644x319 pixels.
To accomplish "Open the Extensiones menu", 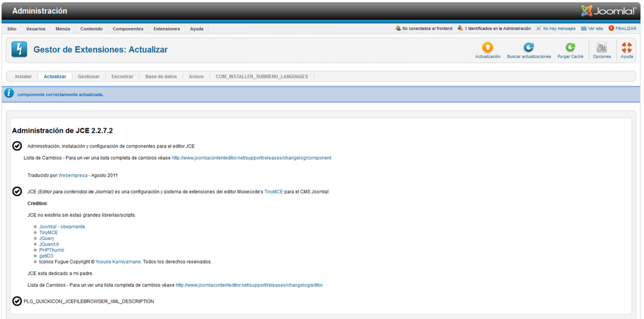I will click(x=166, y=29).
